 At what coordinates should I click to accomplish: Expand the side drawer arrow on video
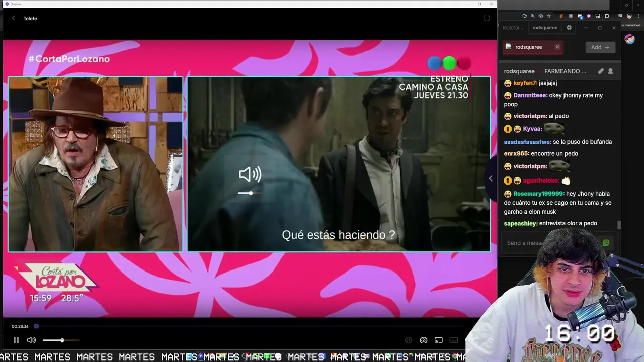[491, 178]
